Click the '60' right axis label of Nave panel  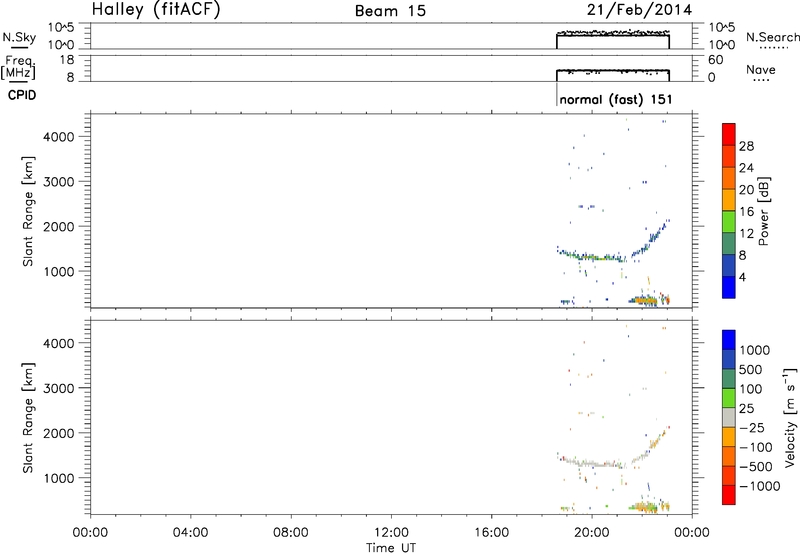point(715,60)
